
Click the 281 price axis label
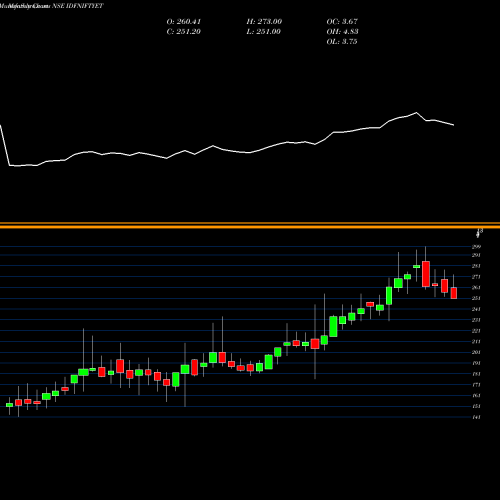pyautogui.click(x=476, y=266)
